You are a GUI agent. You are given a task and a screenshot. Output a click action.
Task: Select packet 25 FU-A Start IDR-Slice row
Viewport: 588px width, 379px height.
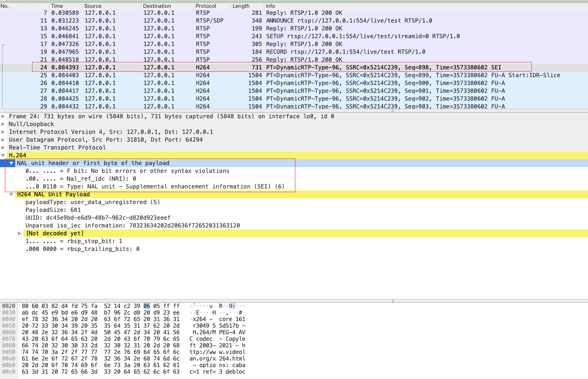click(294, 75)
